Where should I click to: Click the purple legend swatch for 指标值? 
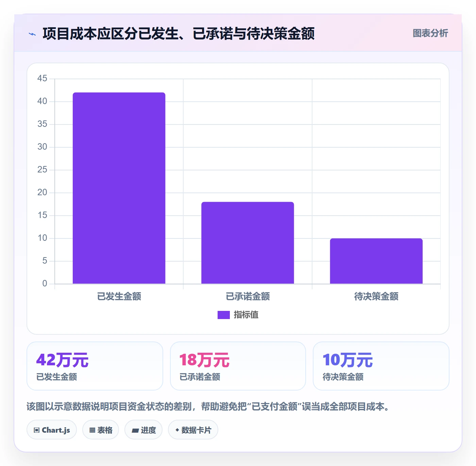click(x=224, y=315)
